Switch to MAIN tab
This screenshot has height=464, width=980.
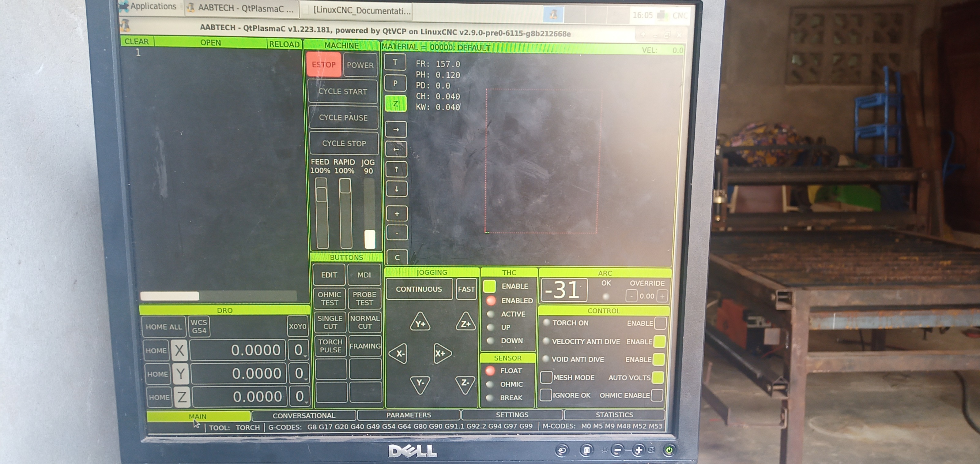pyautogui.click(x=198, y=417)
